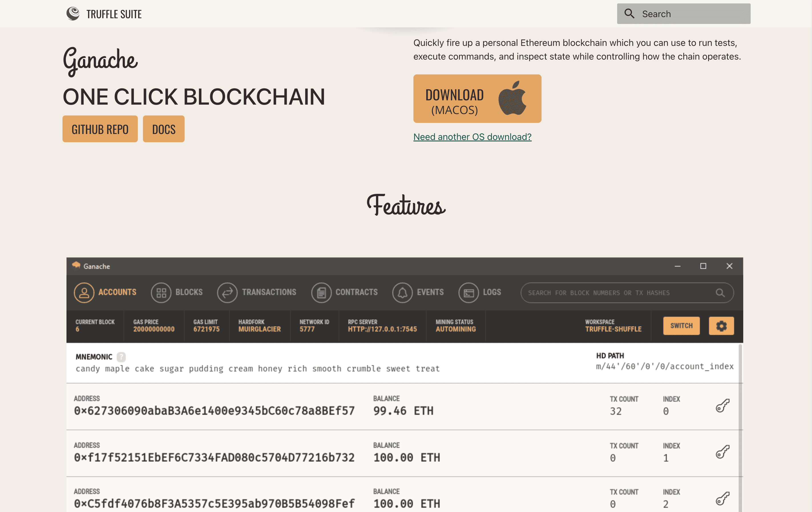Click address 0xf17f52151EbEF6C7334FAD080c5704D77216b732
The width and height of the screenshot is (812, 512).
[214, 458]
